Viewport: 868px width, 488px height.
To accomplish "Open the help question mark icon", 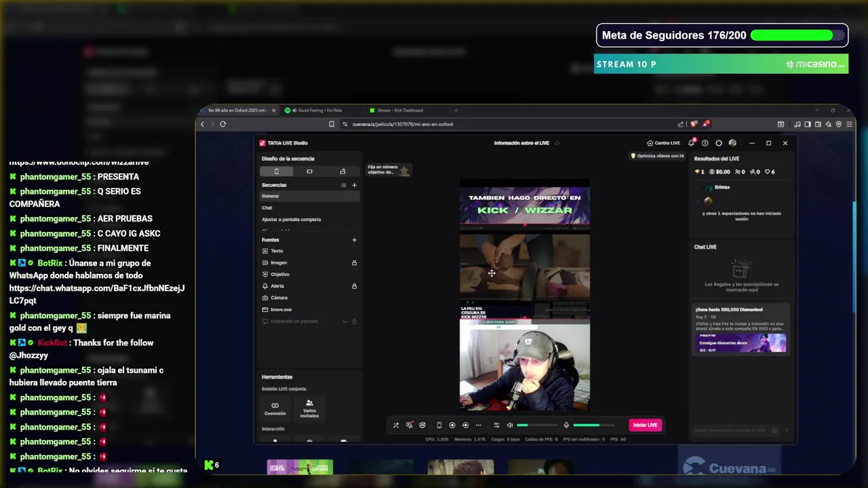I will [705, 143].
